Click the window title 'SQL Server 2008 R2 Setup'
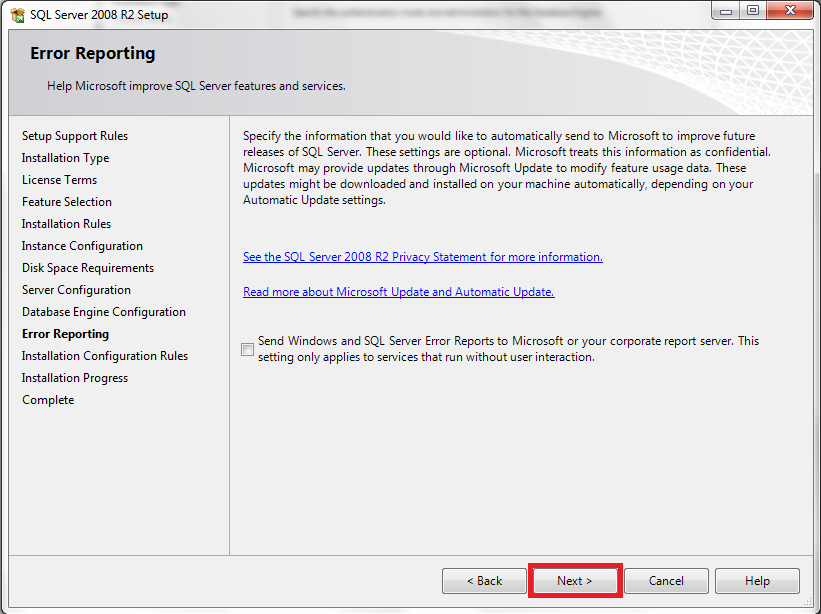 99,15
